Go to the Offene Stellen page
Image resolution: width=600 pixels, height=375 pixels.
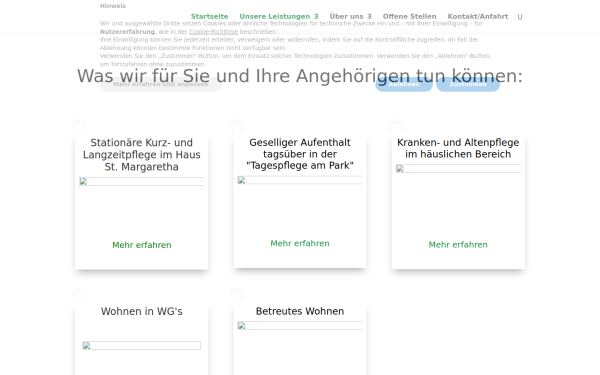click(409, 16)
